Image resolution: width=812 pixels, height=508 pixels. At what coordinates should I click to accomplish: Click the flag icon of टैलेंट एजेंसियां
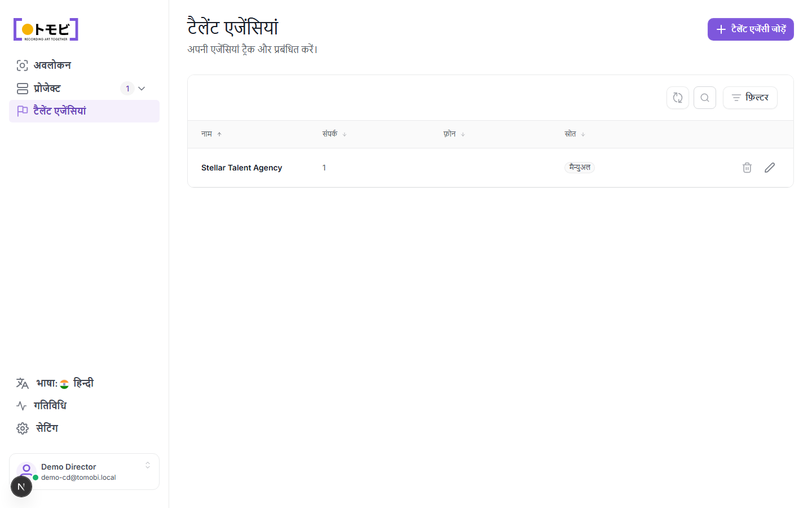(23, 111)
